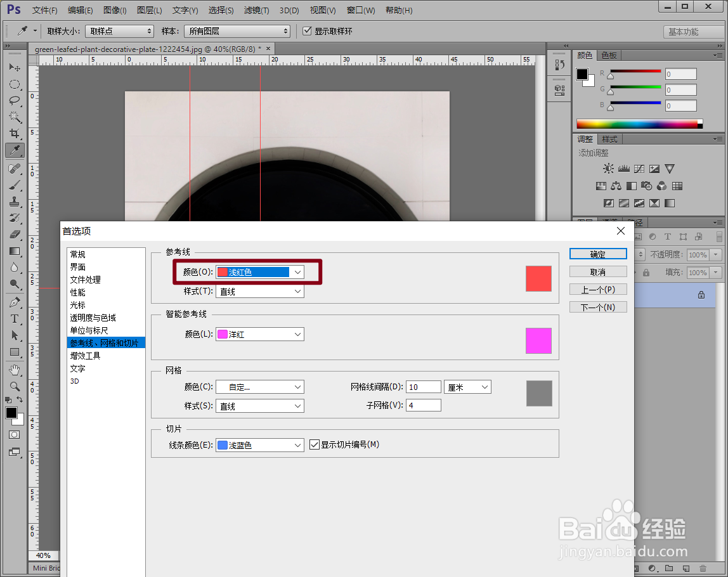
Task: Uncheck 显示切片编号 in the slices section
Action: [x=315, y=444]
